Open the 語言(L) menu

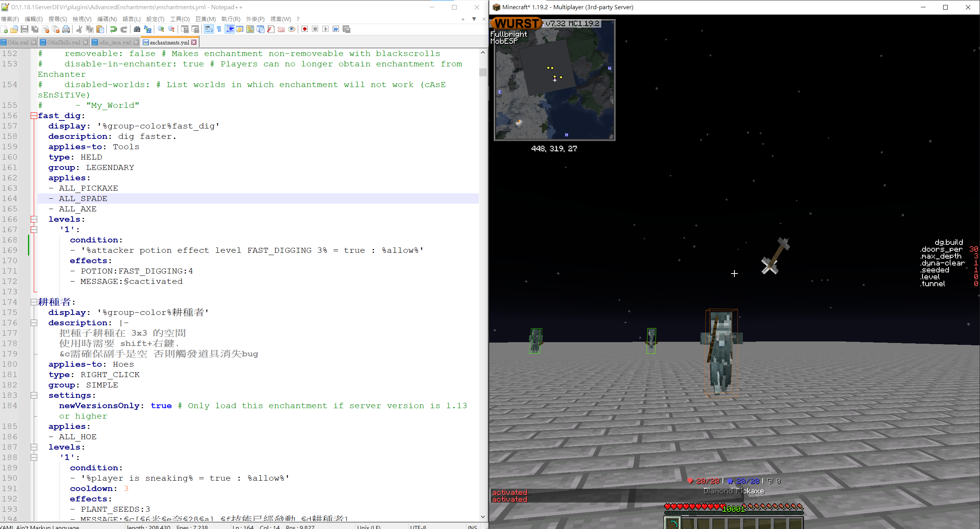tap(132, 19)
